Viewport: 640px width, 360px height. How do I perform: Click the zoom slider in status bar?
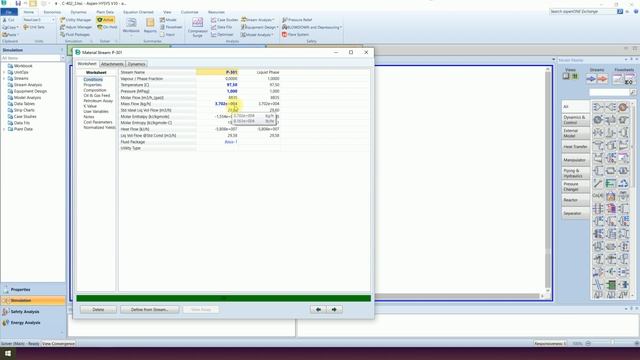pos(612,343)
